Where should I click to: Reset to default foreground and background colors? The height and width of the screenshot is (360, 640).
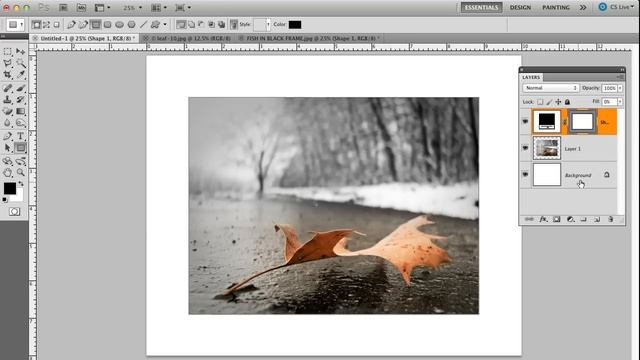[x=5, y=200]
